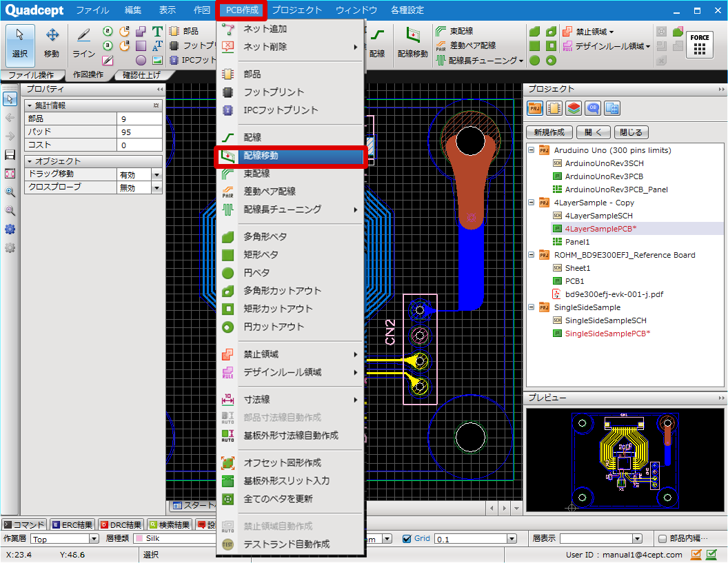Click the FORCE grid button in the toolbar
The image size is (728, 563).
click(x=699, y=44)
